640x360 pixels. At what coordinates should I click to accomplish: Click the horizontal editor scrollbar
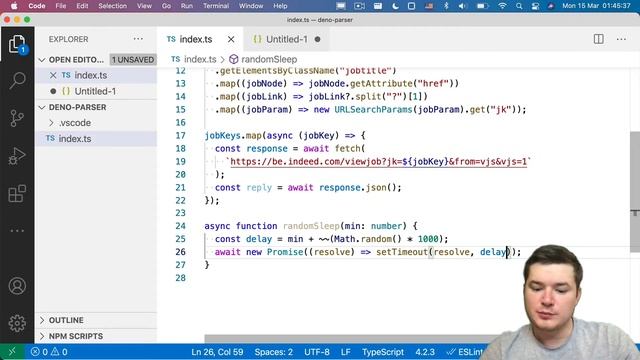point(347,339)
